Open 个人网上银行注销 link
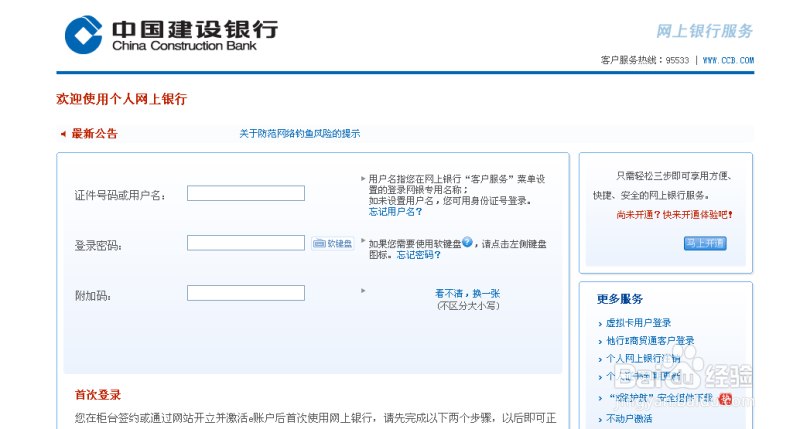The height and width of the screenshot is (429, 800). pos(643,359)
